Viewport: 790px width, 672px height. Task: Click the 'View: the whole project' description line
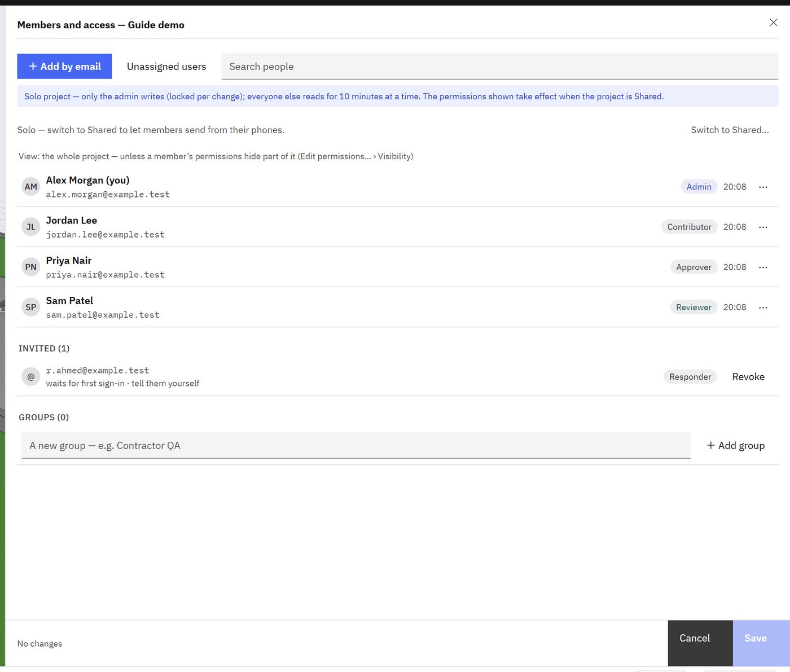216,156
